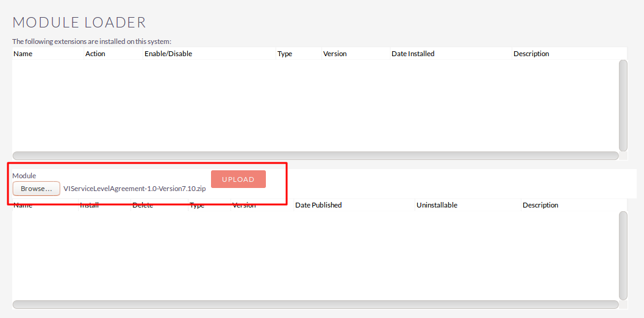Screen dimensions: 644x318
Task: Open file chooser with Browse button
Action: (x=36, y=189)
